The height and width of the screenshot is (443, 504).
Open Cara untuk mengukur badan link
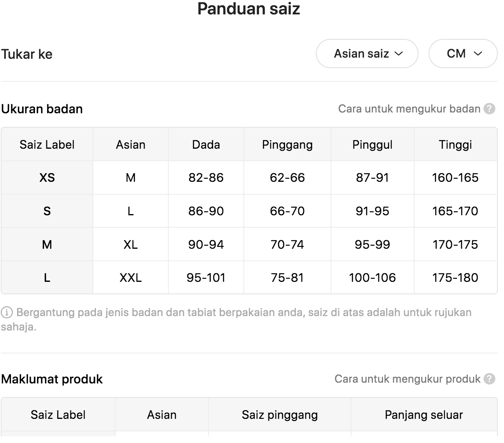tap(409, 109)
